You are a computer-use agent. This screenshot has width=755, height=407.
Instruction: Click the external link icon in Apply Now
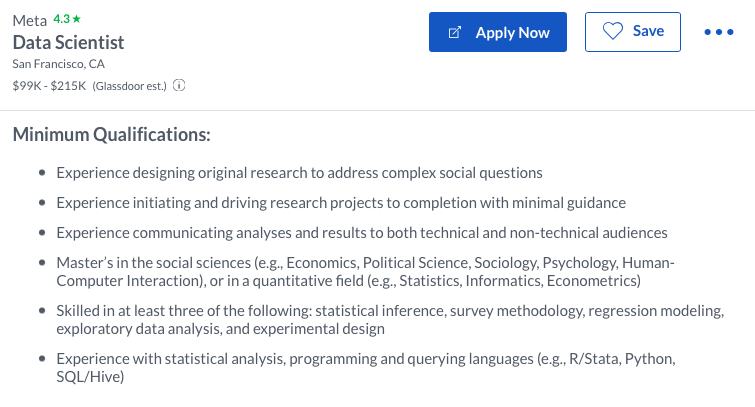[455, 33]
